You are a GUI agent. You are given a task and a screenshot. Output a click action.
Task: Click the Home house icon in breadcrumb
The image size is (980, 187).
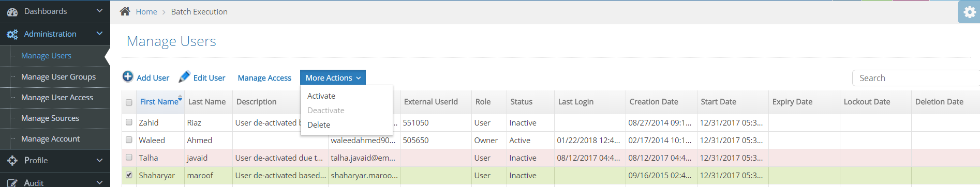click(x=125, y=11)
